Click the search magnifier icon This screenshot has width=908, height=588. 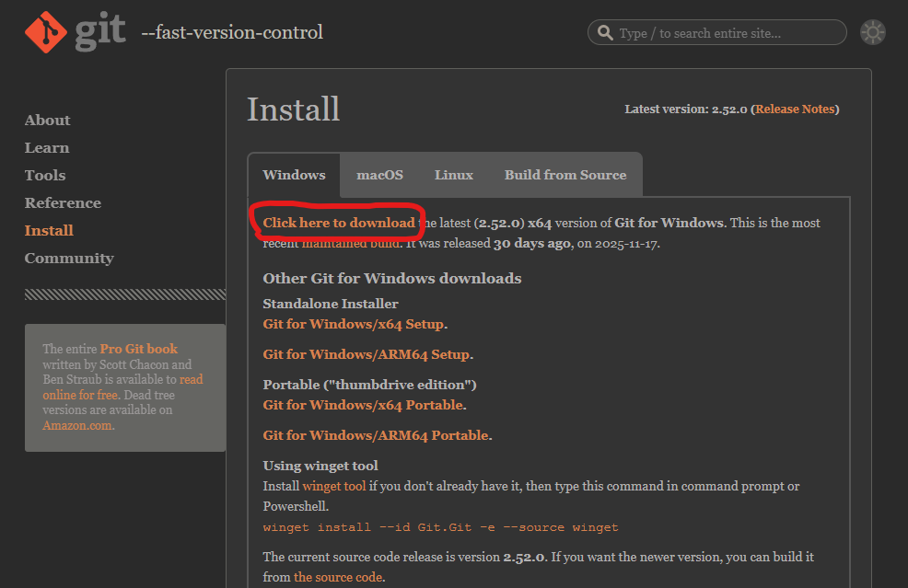click(605, 33)
